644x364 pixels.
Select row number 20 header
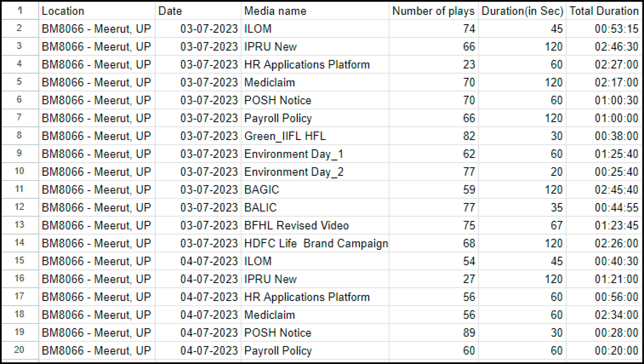point(20,350)
